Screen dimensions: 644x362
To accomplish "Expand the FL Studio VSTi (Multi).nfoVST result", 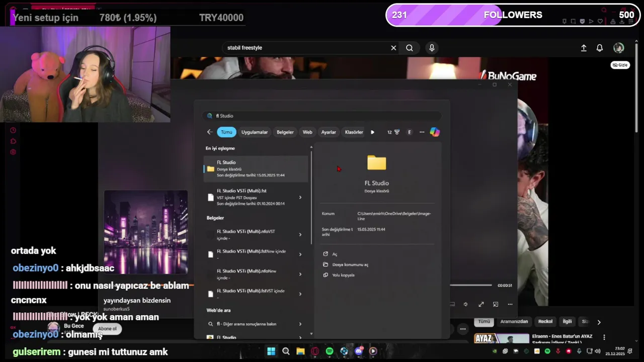I will [x=300, y=234].
